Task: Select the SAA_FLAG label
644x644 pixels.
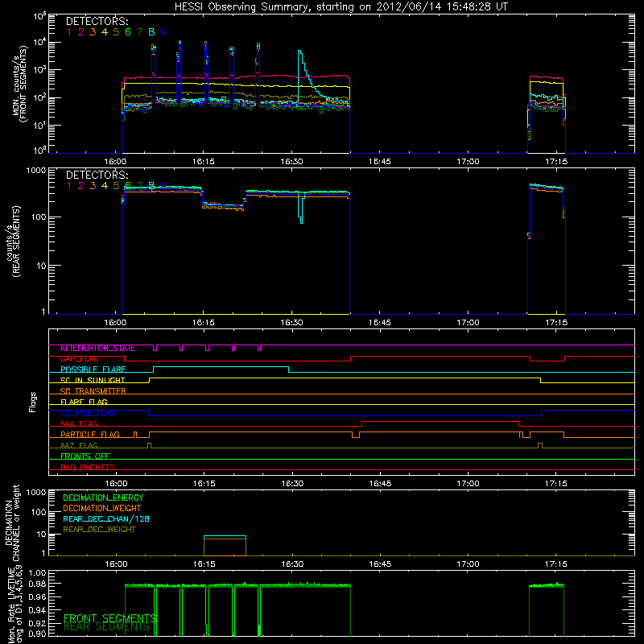Action: pyautogui.click(x=79, y=423)
